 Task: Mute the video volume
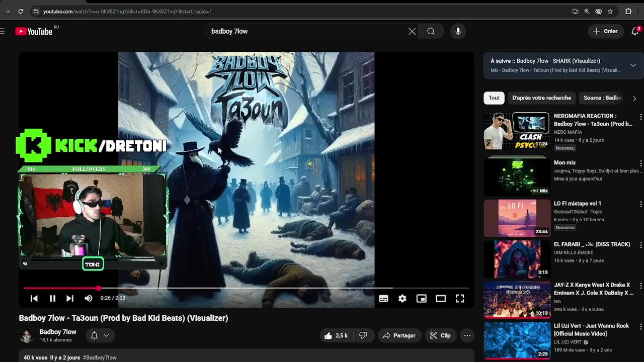[89, 298]
